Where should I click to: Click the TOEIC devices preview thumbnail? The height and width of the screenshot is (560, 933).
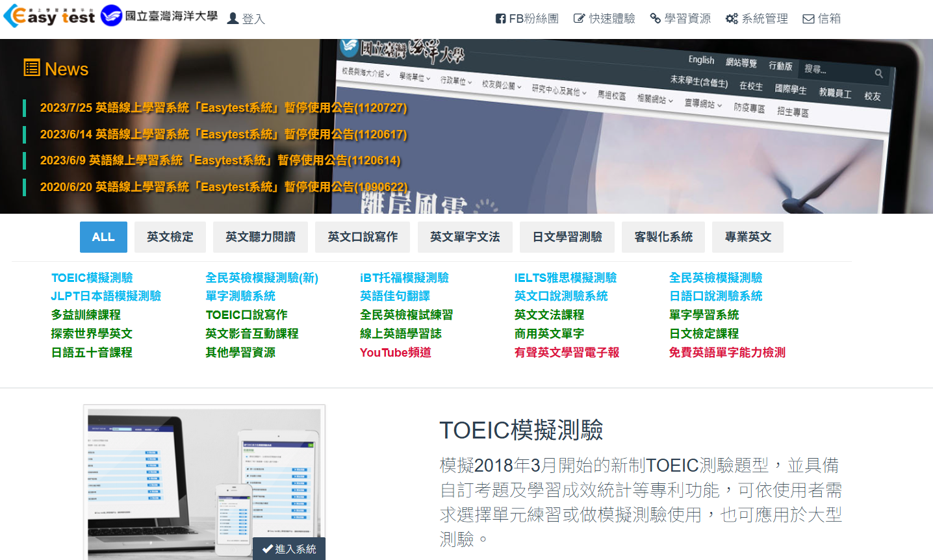tap(204, 482)
